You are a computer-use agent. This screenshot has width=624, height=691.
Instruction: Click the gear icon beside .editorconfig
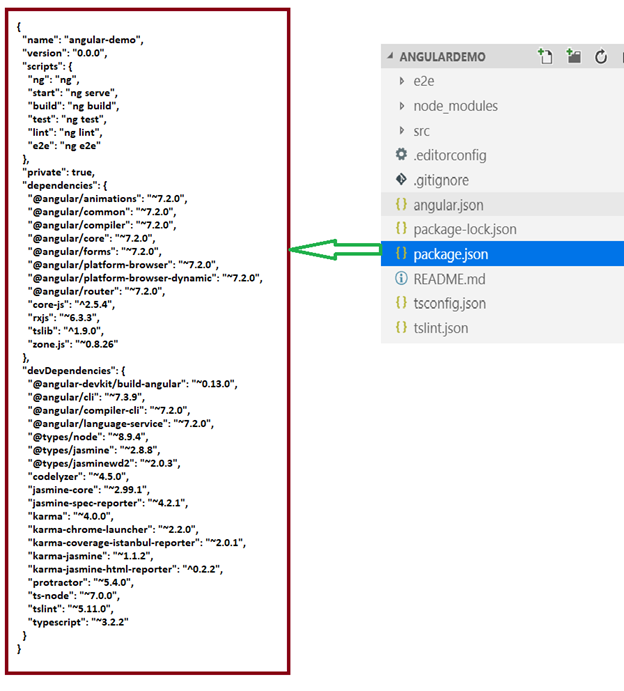[401, 154]
